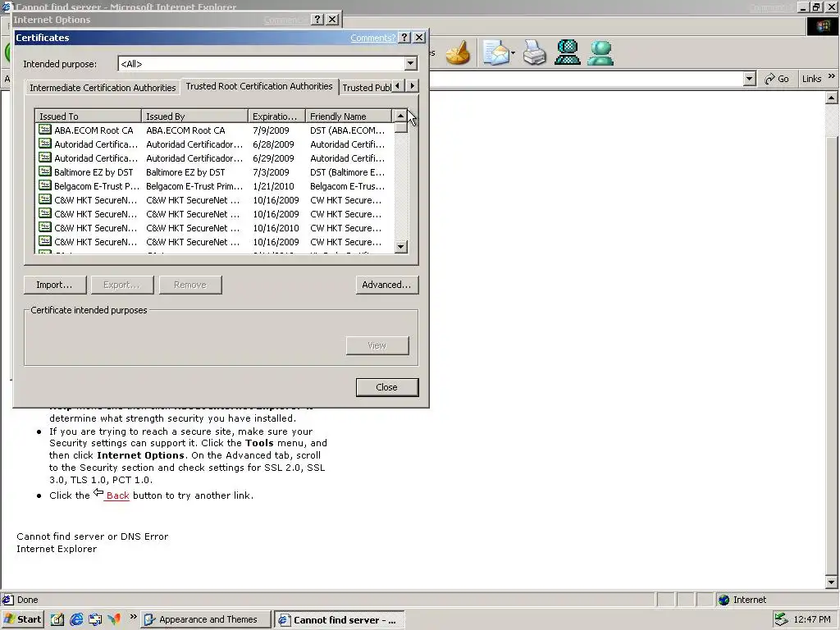
Task: Click the 12:47 PM clock
Action: click(812, 619)
